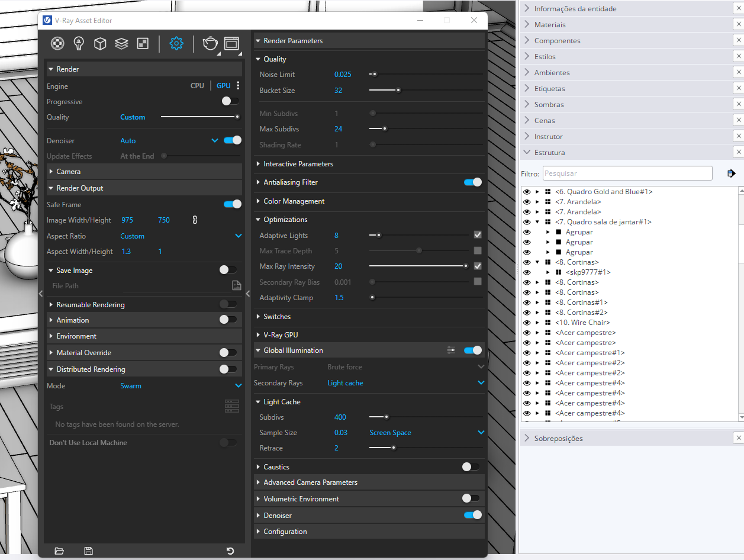Open the Lights tab icon
Viewport: 744px width, 560px height.
[79, 43]
